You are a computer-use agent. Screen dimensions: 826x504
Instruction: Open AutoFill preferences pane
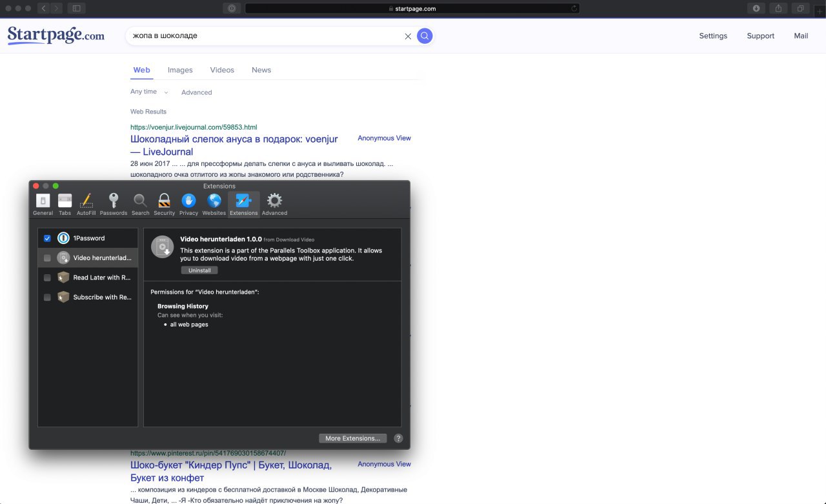click(x=86, y=204)
